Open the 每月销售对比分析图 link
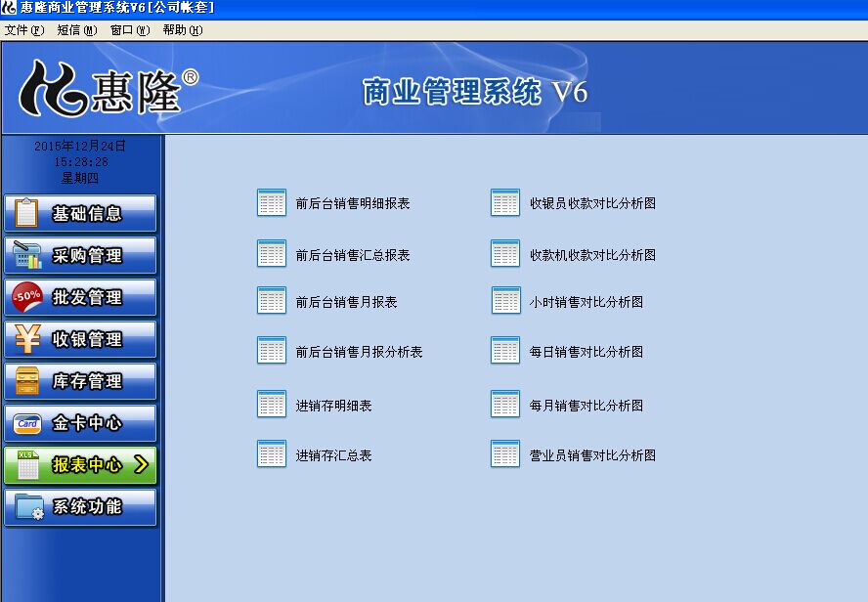The width and height of the screenshot is (868, 602). [586, 406]
